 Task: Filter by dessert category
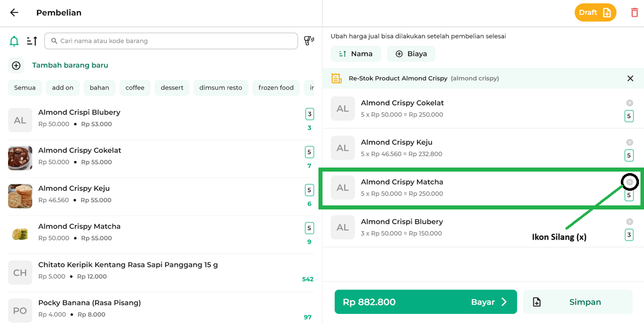pyautogui.click(x=172, y=88)
